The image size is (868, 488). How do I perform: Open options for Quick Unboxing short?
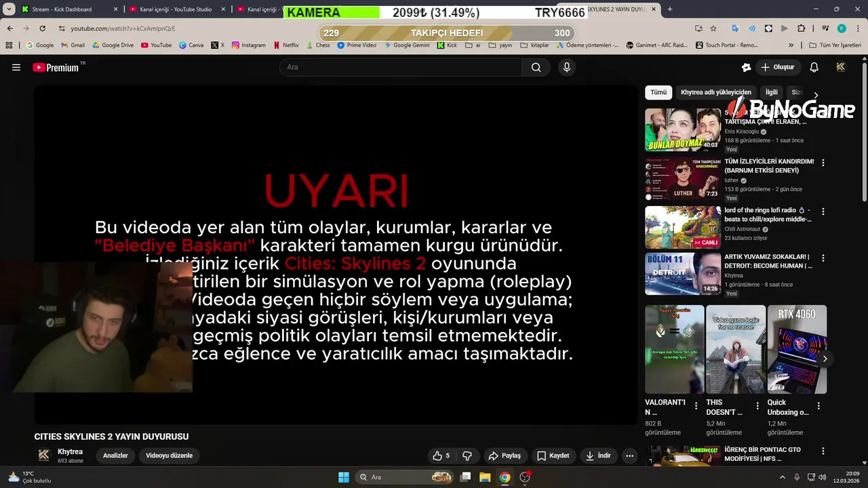[818, 406]
